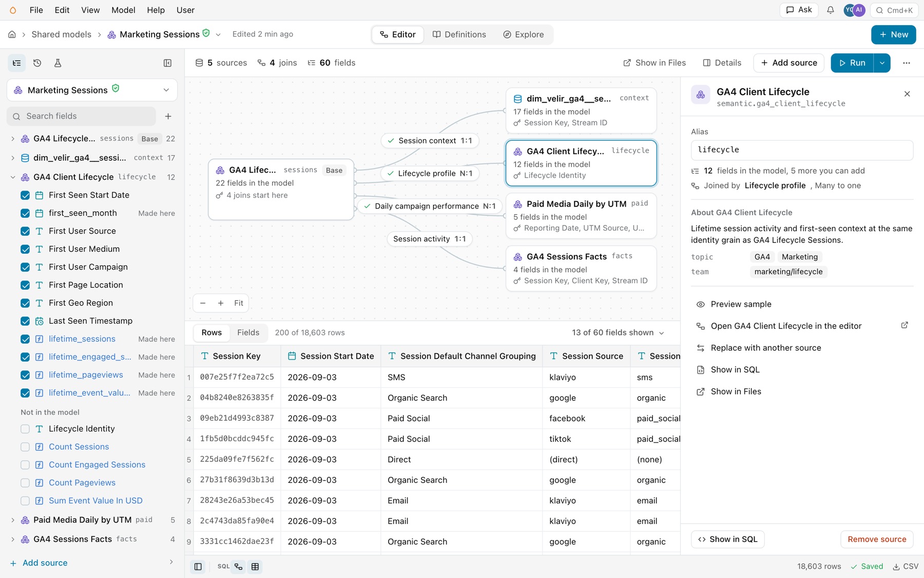Open the Model menu
The image size is (924, 578).
[x=123, y=10]
